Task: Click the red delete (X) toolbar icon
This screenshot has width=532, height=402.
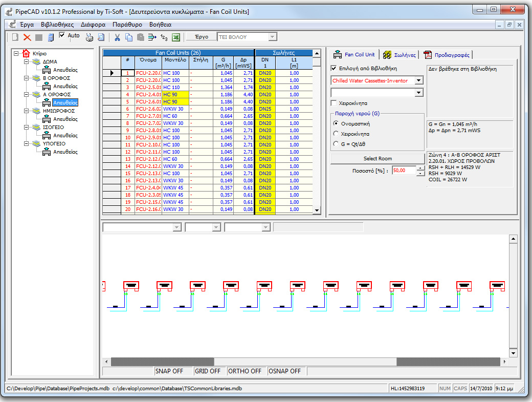Action: [x=27, y=36]
